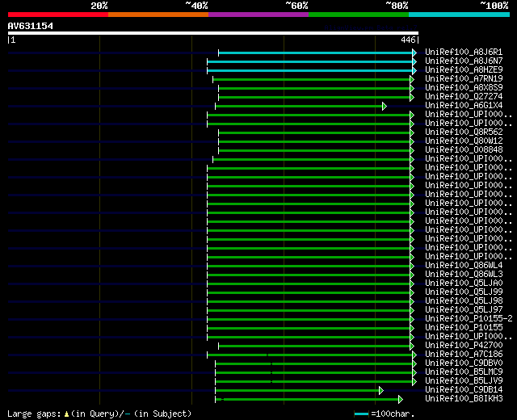Click the gap marker on the C9DBV0 alignment
517x420 pixels.
(271, 364)
